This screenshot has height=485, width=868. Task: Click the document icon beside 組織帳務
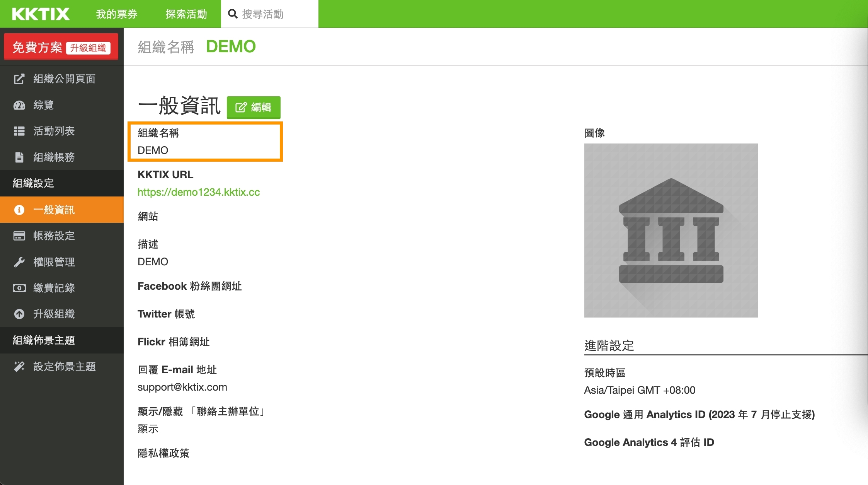click(x=19, y=157)
